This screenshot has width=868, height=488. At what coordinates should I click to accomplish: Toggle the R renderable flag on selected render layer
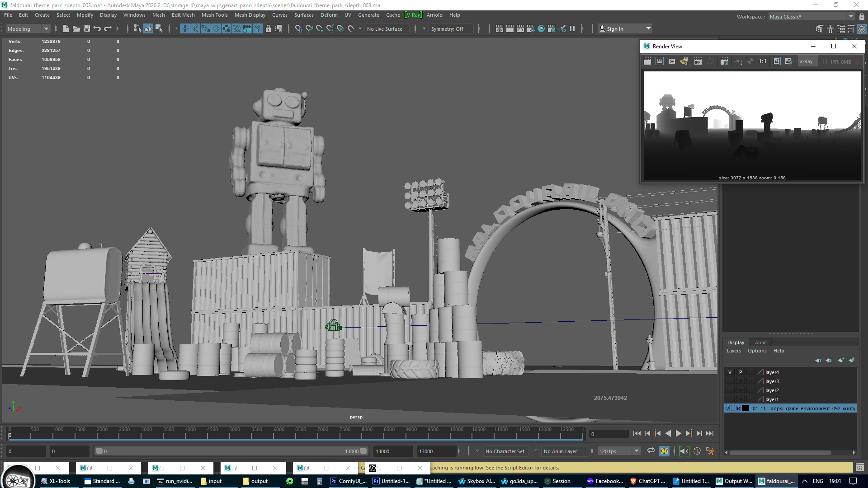point(738,408)
